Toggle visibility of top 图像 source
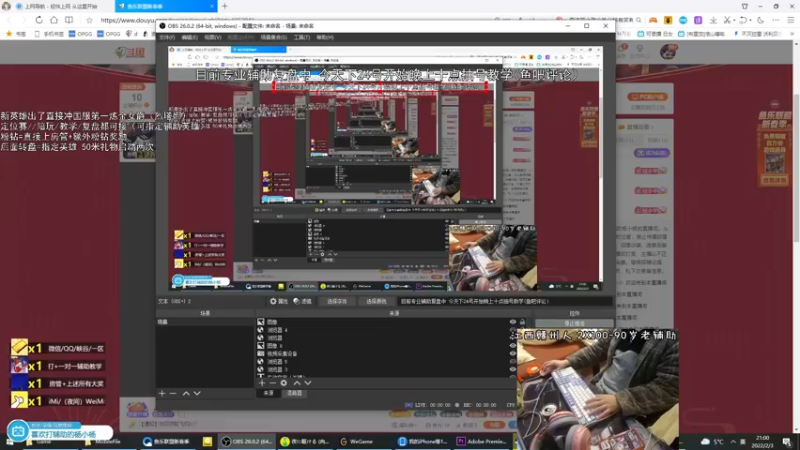 513,322
